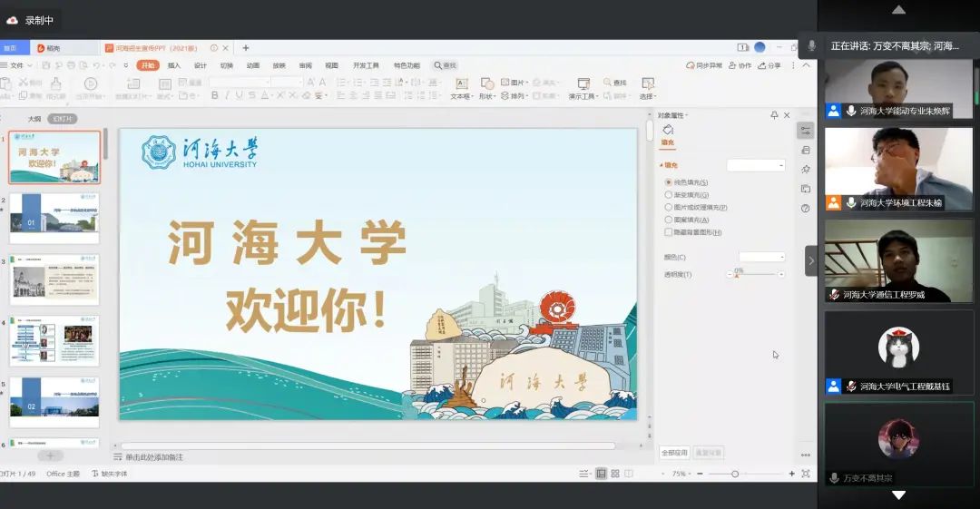Switch to slide sorter grid view icon

pyautogui.click(x=615, y=474)
